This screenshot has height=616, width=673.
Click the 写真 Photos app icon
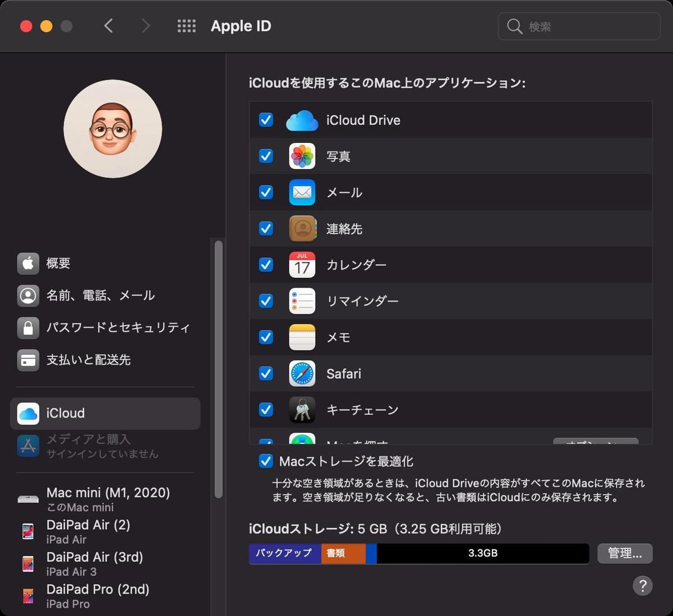coord(302,156)
